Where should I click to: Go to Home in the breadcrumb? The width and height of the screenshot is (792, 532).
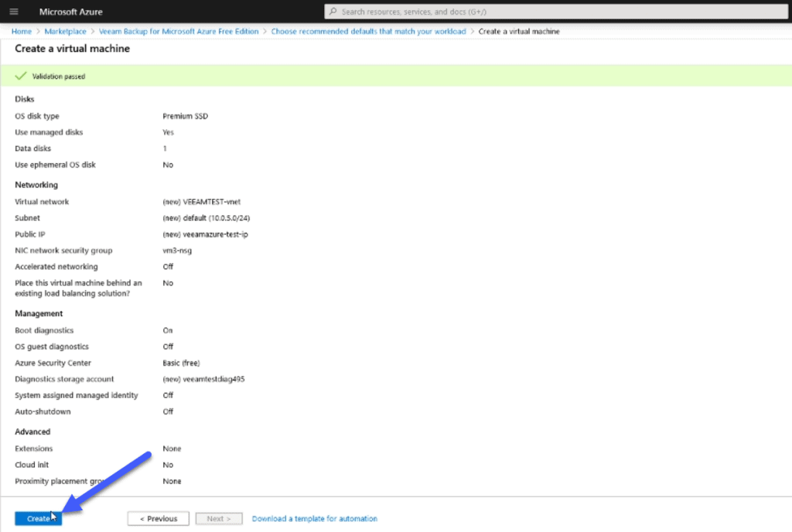(x=21, y=31)
